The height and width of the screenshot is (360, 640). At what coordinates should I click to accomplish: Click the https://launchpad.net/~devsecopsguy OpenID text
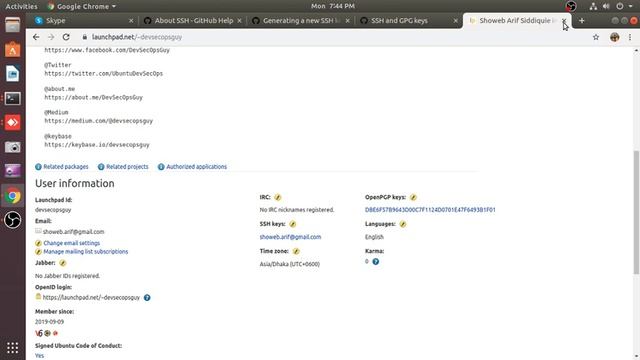[91, 298]
